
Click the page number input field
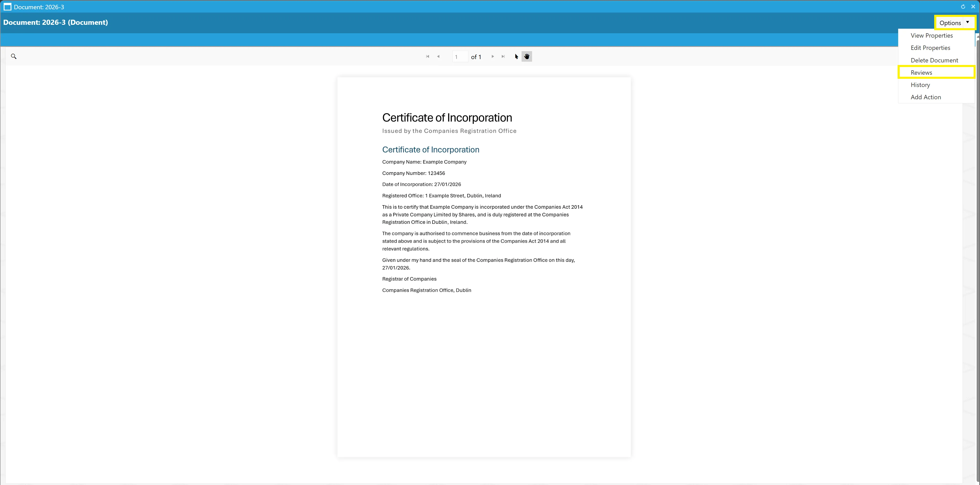click(460, 57)
